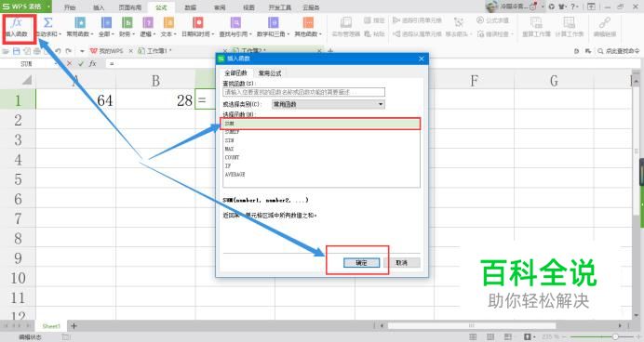This screenshot has width=644, height=342.
Task: Click the Edit Links (编辑链接) icon
Action: click(605, 22)
